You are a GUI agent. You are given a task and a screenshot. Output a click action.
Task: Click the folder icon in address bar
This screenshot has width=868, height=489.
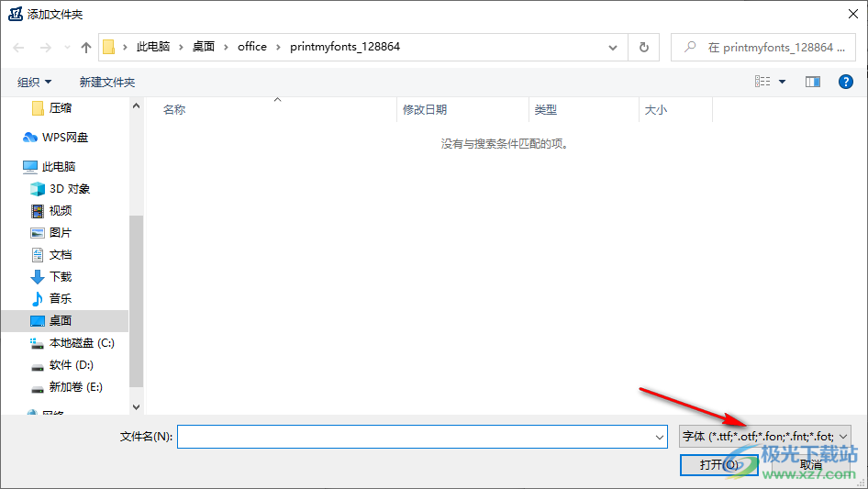[109, 47]
